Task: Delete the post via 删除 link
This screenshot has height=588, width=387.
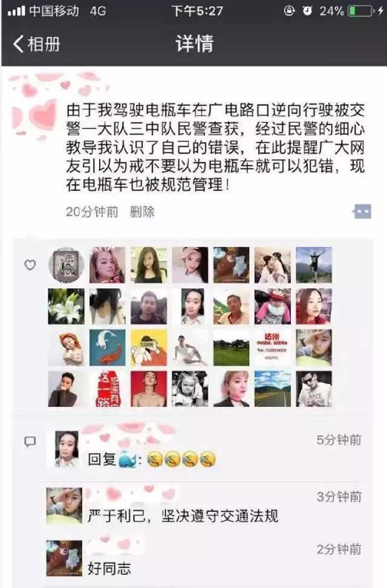Action: click(x=142, y=212)
